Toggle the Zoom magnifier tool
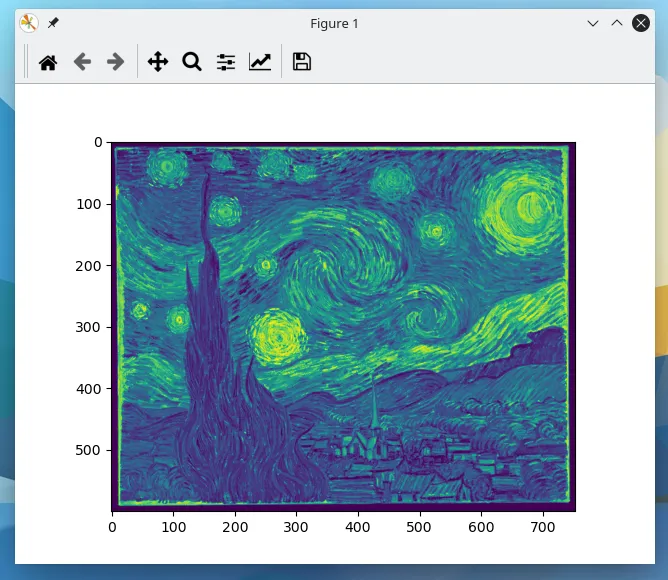The height and width of the screenshot is (580, 668). [192, 62]
